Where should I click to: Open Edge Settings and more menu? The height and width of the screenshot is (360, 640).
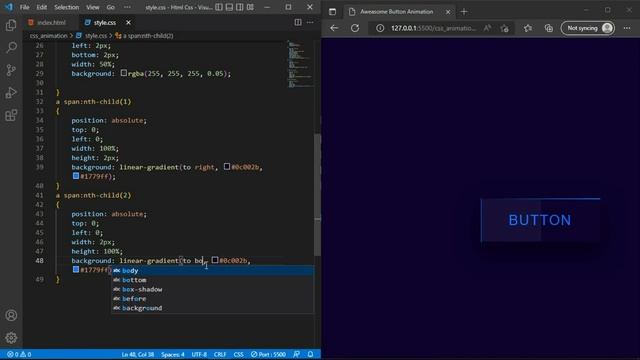coord(627,28)
